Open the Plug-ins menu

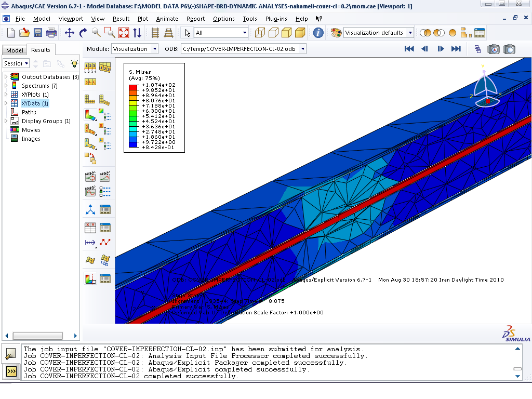click(x=276, y=19)
